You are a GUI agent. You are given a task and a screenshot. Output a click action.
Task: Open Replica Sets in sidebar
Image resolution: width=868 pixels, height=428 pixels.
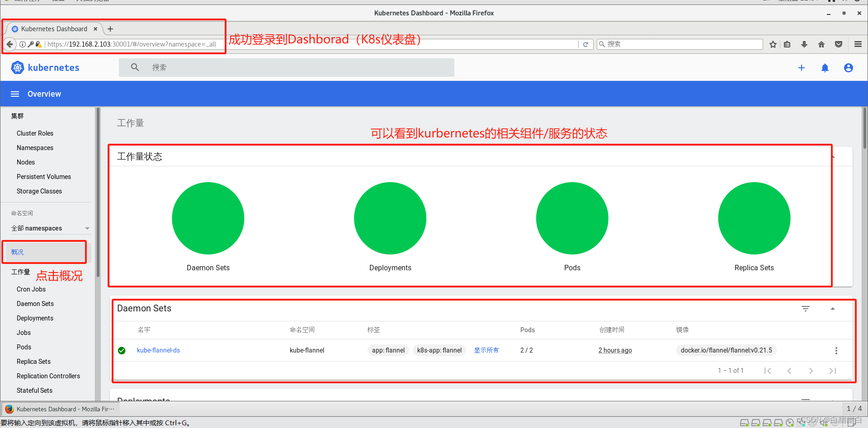pyautogui.click(x=33, y=362)
